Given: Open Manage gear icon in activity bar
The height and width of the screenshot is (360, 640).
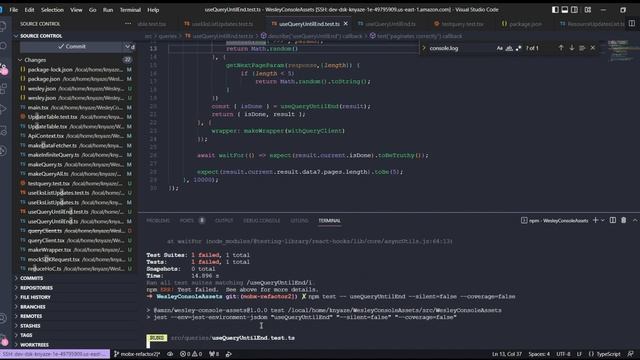Looking at the screenshot, I should pyautogui.click(x=3, y=340).
